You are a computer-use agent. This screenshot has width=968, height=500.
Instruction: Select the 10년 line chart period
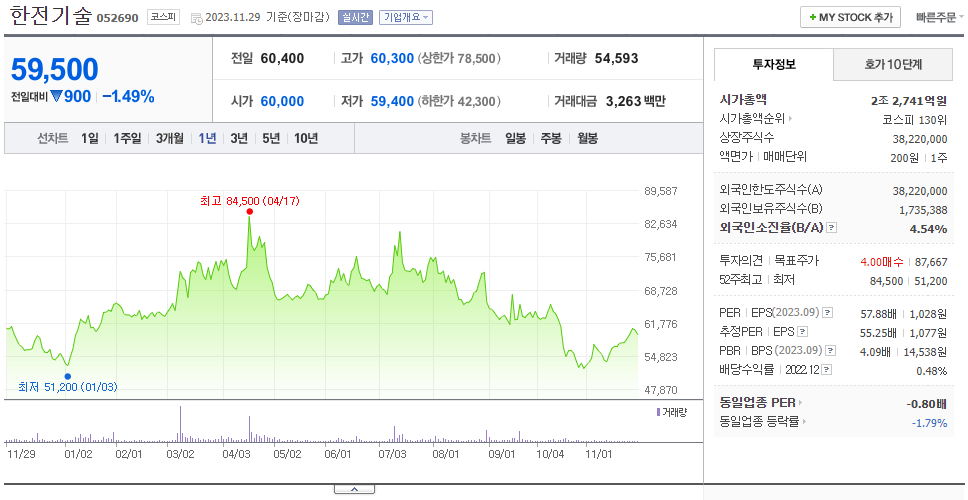(x=306, y=138)
